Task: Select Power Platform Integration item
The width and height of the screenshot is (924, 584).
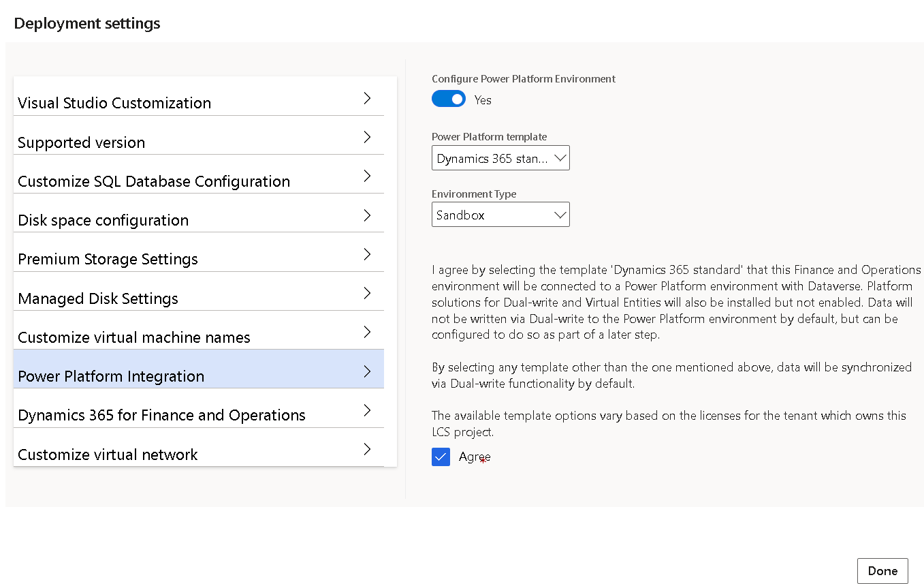Action: tap(198, 369)
